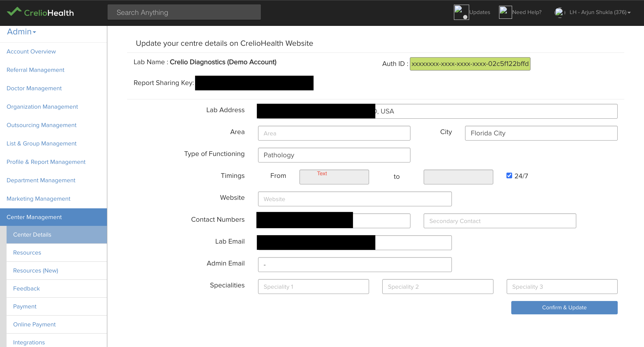Open Doctor Management section
Screen dimensions: 644x347
[x=34, y=88]
